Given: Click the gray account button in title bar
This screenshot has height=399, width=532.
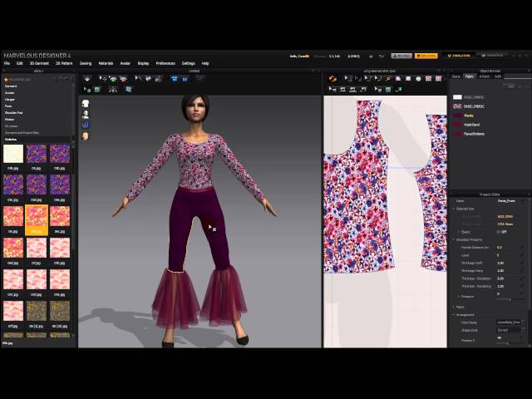Looking at the screenshot, I should click(401, 56).
